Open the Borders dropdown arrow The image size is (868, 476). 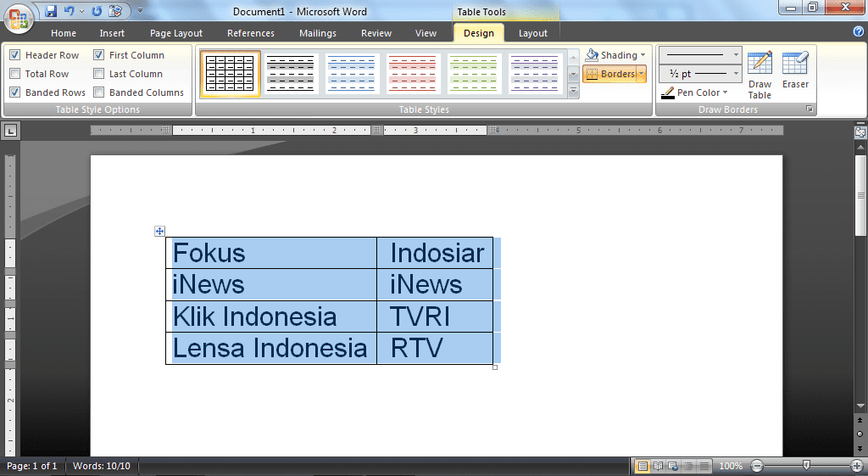click(642, 74)
